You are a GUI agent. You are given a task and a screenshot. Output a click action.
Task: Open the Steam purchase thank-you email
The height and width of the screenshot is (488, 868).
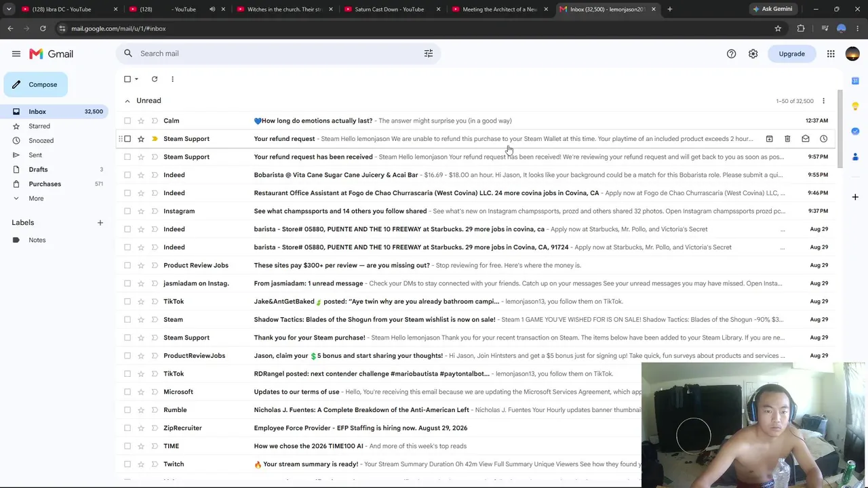pos(475,338)
